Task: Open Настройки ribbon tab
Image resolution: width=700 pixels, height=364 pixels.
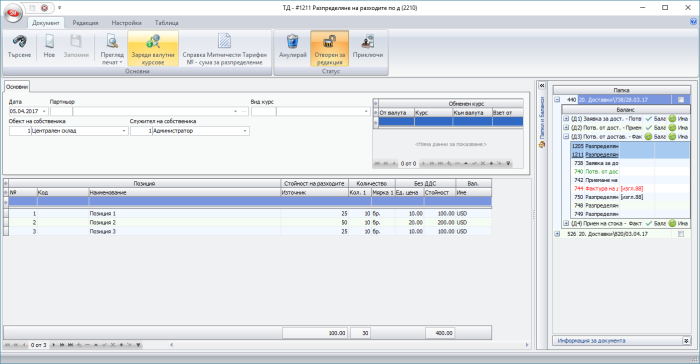Action: tap(126, 23)
